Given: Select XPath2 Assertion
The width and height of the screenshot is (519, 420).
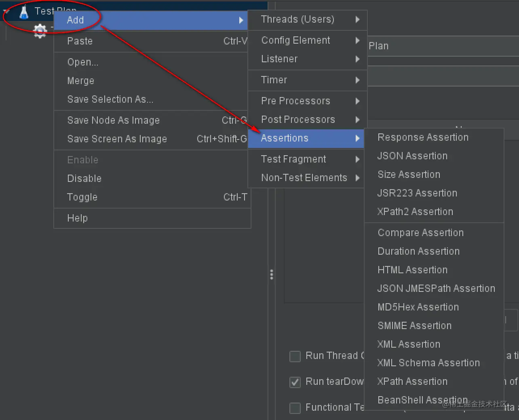Looking at the screenshot, I should point(434,211).
